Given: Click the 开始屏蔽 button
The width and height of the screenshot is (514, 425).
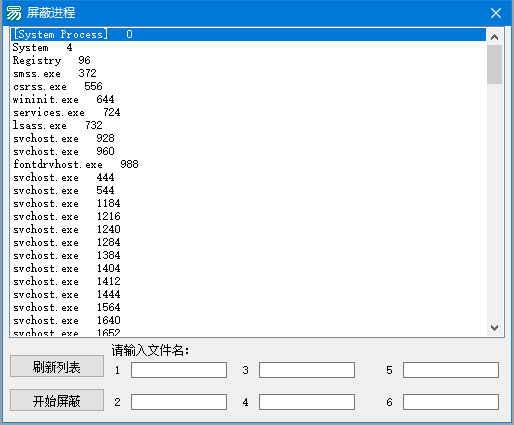Looking at the screenshot, I should [x=57, y=400].
